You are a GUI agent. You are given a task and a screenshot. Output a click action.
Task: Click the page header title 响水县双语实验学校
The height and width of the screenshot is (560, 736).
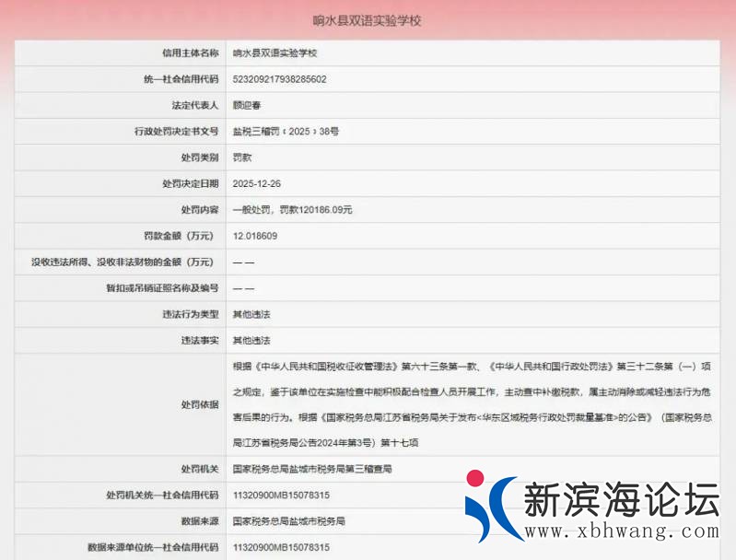[x=368, y=20]
